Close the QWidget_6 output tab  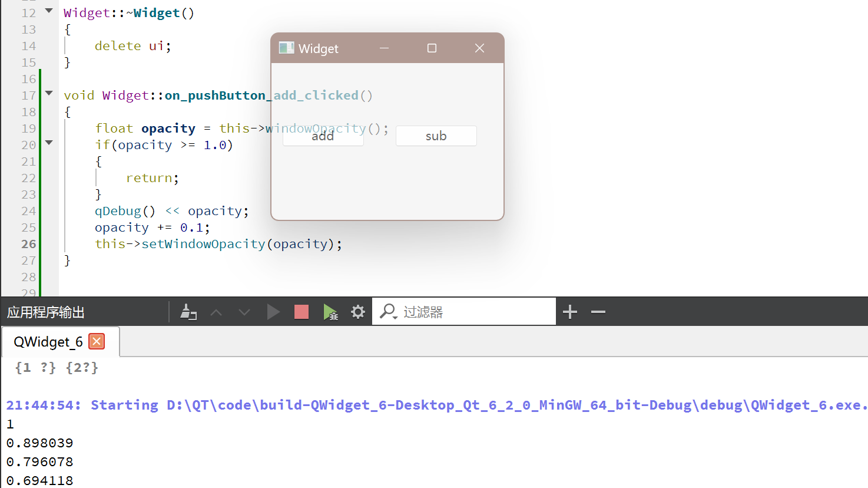tap(97, 341)
